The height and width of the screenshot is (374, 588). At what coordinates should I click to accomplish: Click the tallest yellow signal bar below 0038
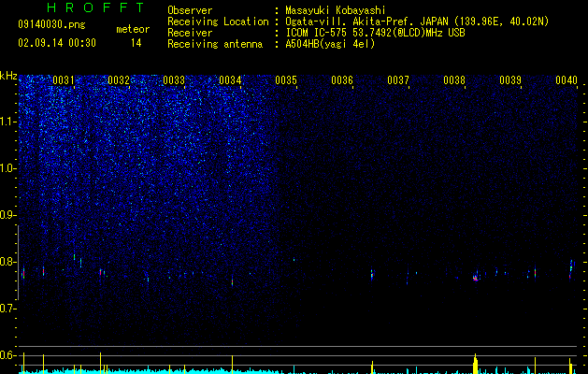tap(475, 363)
